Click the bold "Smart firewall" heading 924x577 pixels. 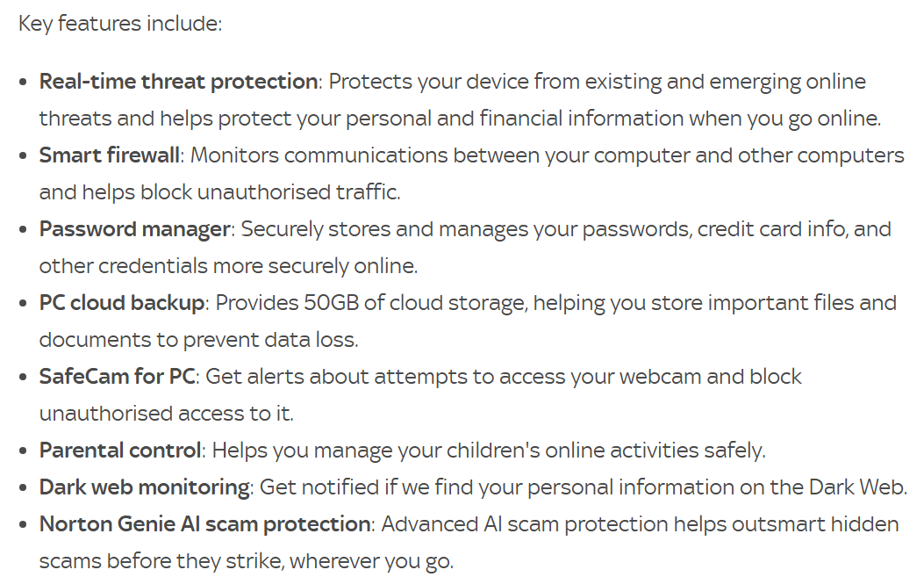tap(110, 155)
